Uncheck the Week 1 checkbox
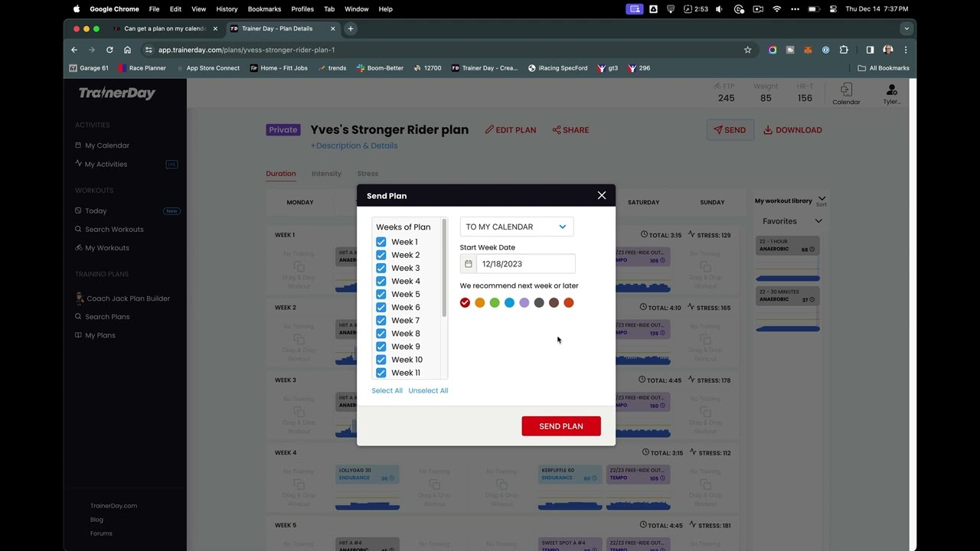 (381, 242)
